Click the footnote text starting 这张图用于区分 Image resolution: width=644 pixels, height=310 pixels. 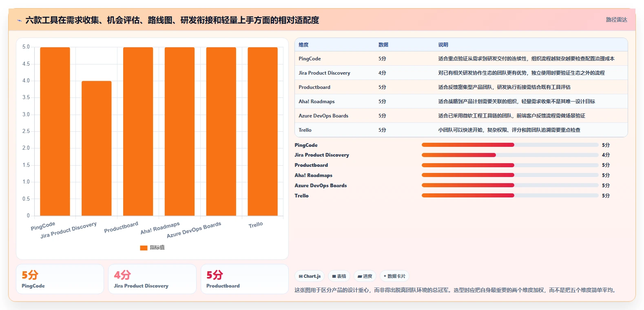click(456, 290)
